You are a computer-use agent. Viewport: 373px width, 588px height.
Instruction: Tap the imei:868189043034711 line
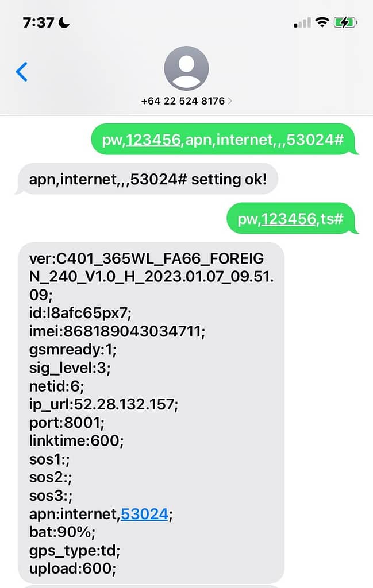point(117,331)
